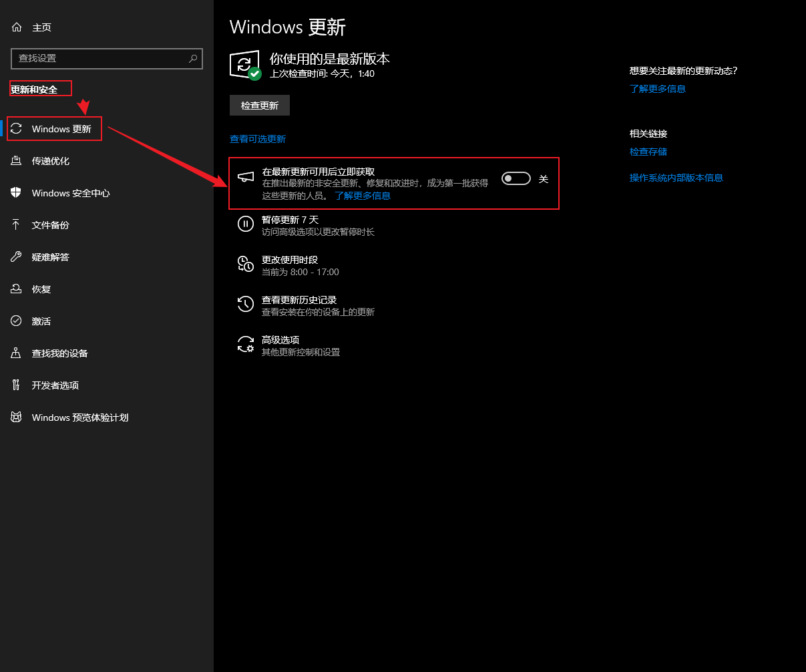
Task: Select Windows 更新 in the sidebar
Action: (107, 129)
